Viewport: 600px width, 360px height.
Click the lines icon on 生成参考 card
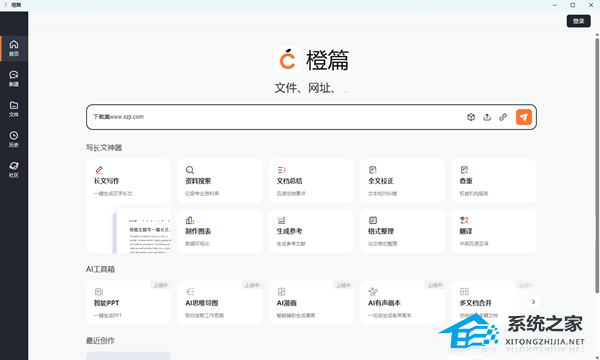coord(281,220)
